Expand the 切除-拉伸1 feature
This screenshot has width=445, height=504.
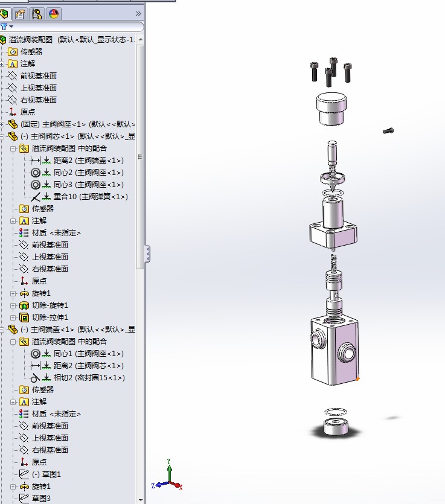tap(13, 317)
